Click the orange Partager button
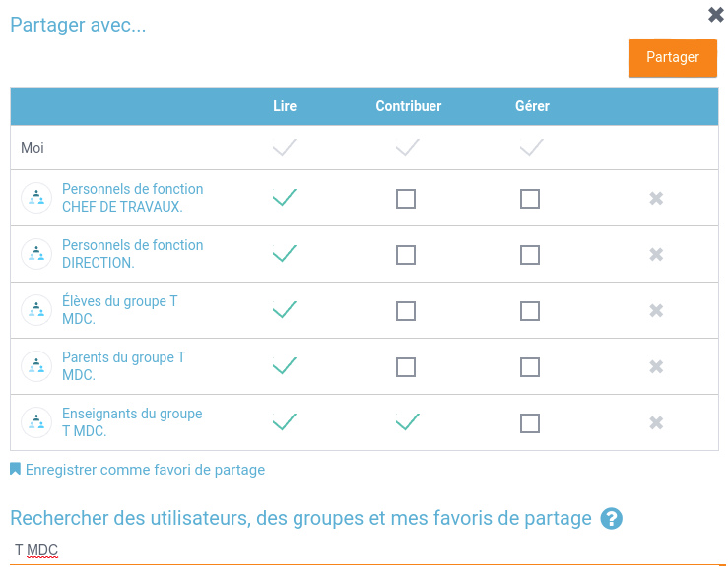 click(x=673, y=58)
